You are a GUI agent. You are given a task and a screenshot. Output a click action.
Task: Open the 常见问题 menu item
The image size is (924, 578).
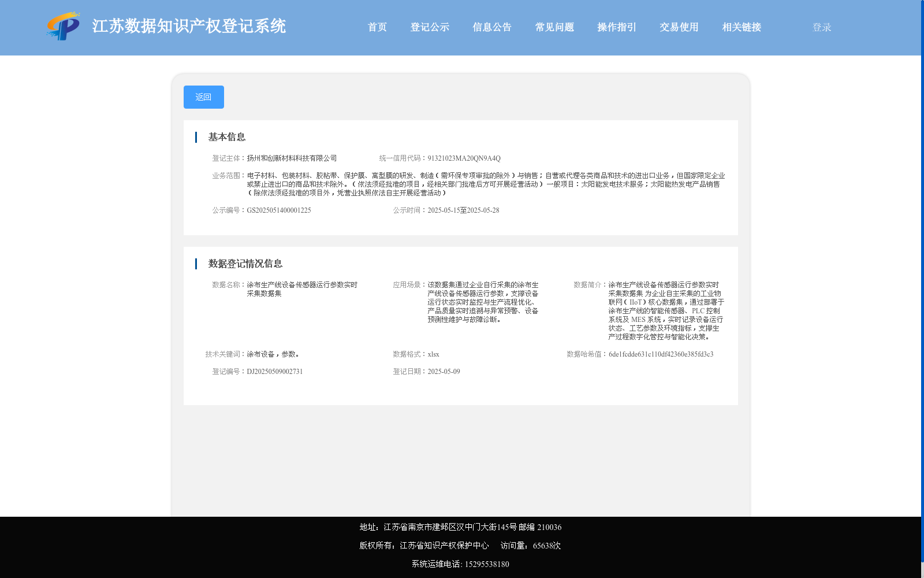(x=554, y=27)
